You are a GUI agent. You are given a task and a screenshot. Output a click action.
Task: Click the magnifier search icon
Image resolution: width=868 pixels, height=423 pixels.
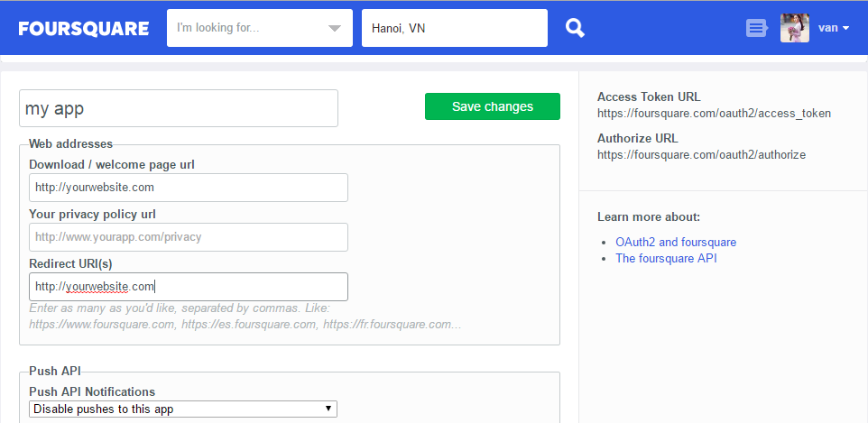tap(575, 28)
